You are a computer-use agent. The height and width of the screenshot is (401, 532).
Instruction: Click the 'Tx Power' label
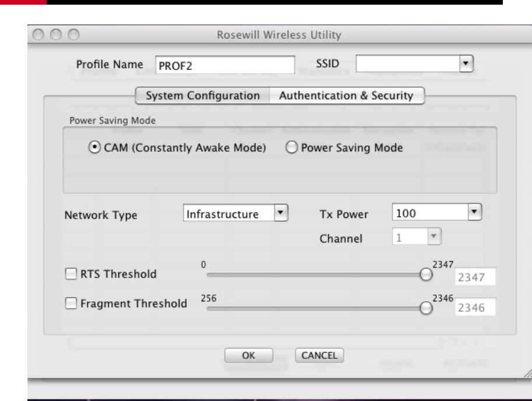point(344,214)
